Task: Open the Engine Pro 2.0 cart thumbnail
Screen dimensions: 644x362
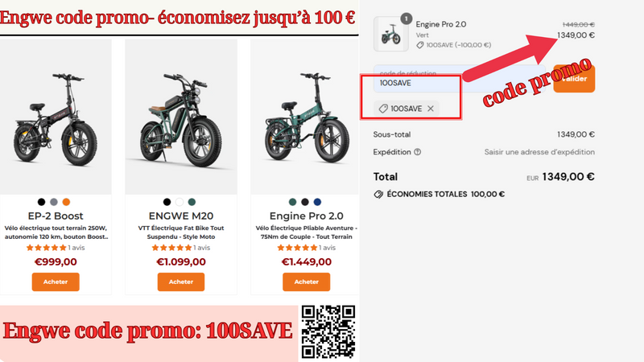Action: point(391,34)
